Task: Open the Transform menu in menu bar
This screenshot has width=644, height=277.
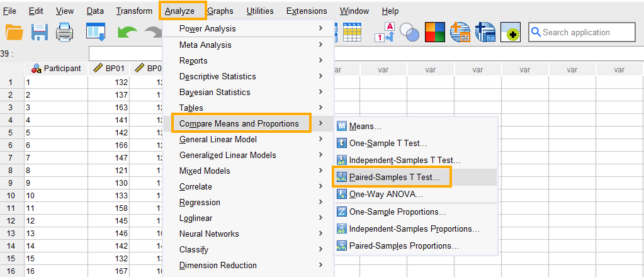Action: click(x=134, y=11)
